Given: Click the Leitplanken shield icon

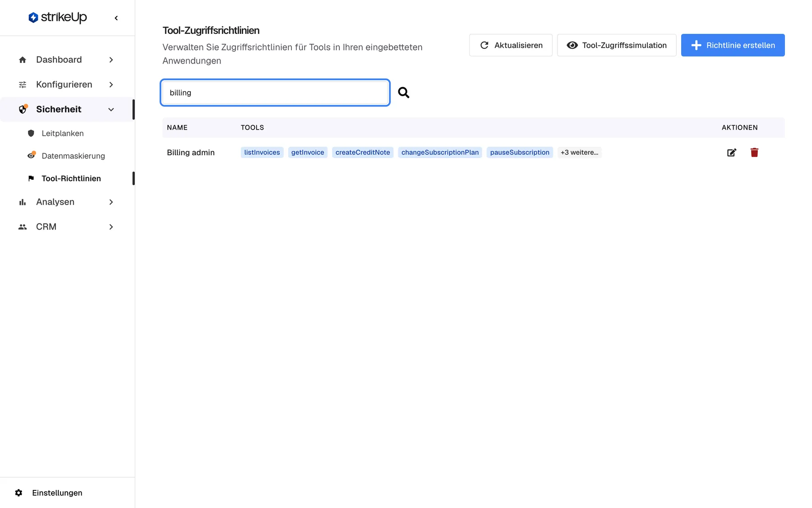Looking at the screenshot, I should [x=31, y=133].
